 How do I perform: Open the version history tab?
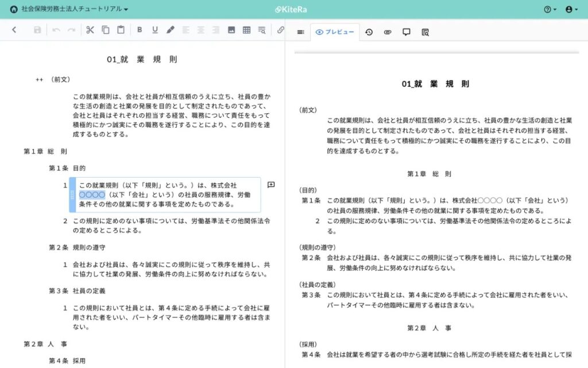pyautogui.click(x=369, y=32)
